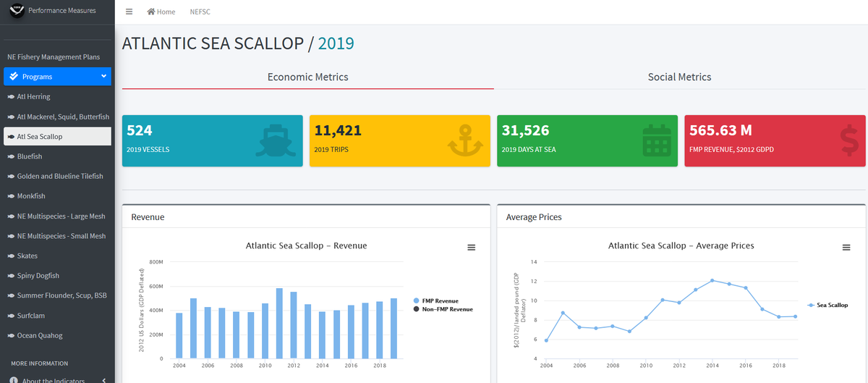Click the Average Prices panel heading

(x=534, y=216)
